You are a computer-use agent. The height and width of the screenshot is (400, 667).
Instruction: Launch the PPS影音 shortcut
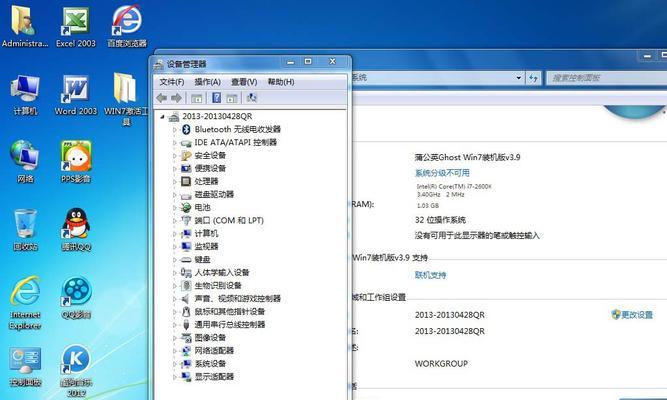point(76,162)
